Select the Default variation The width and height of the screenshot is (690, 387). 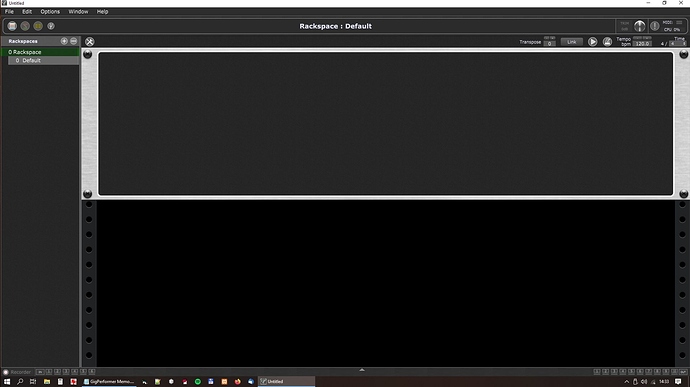44,60
